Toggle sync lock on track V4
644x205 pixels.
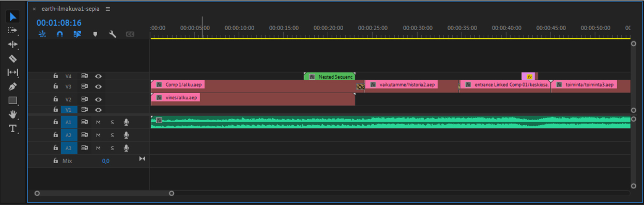point(85,76)
